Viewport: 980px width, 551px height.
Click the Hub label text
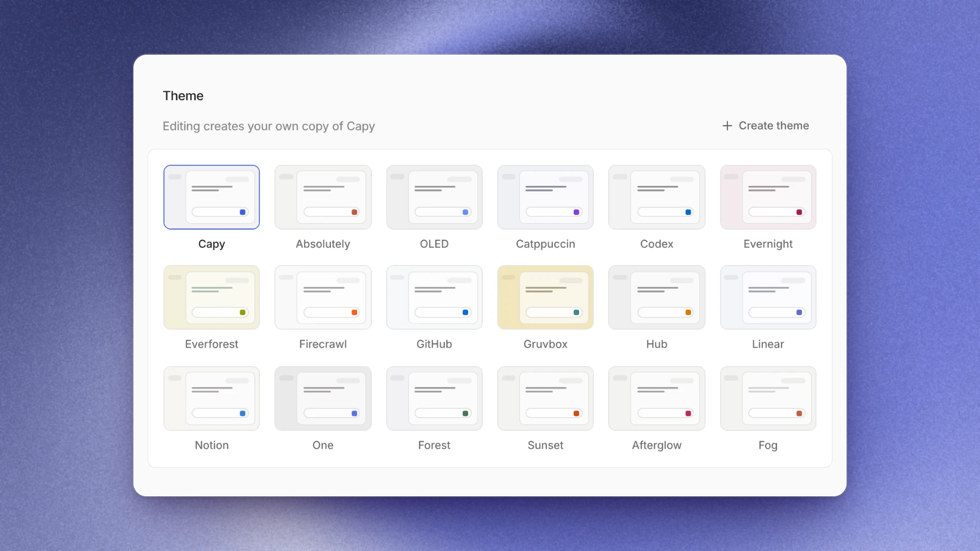(657, 344)
